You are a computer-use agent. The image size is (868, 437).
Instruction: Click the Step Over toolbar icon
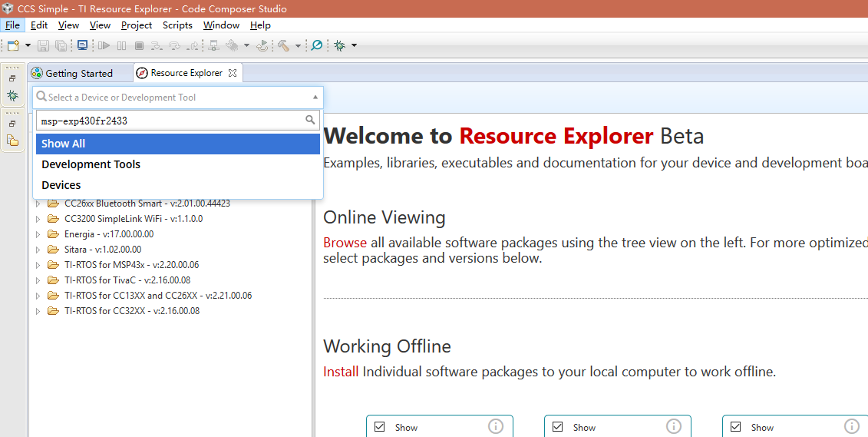[174, 46]
